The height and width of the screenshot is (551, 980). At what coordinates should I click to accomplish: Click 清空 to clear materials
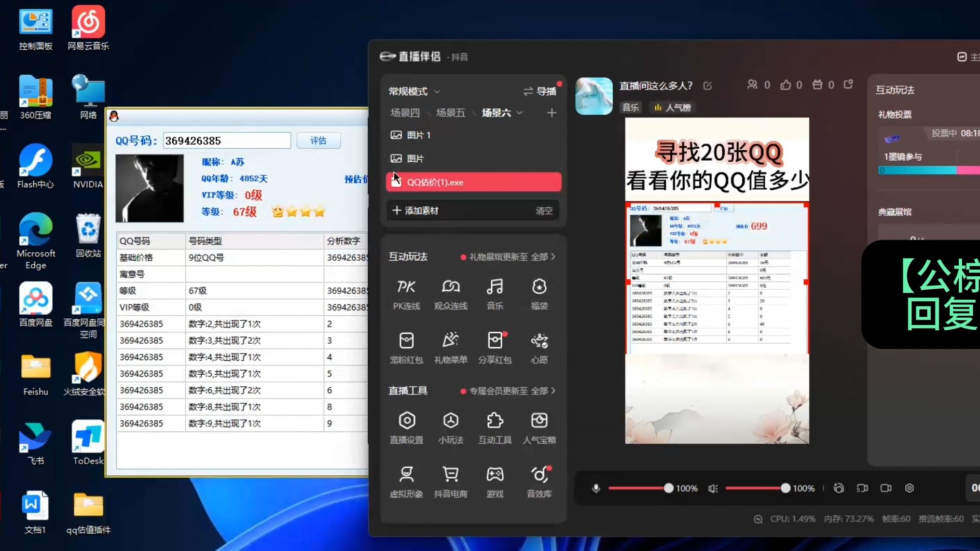pyautogui.click(x=544, y=211)
